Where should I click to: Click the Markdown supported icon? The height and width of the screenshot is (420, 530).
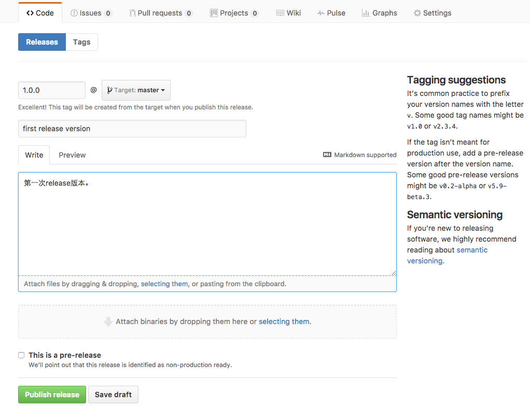tap(327, 155)
